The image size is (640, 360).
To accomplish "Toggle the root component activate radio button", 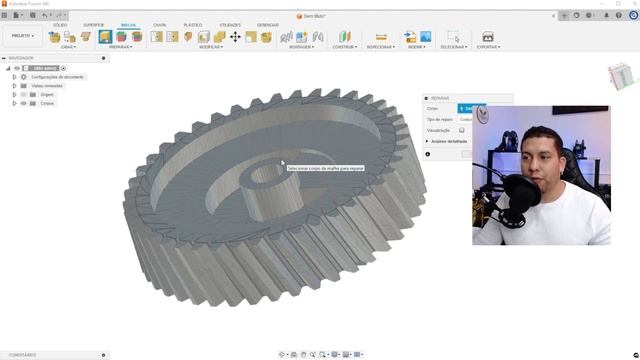I will tap(63, 68).
